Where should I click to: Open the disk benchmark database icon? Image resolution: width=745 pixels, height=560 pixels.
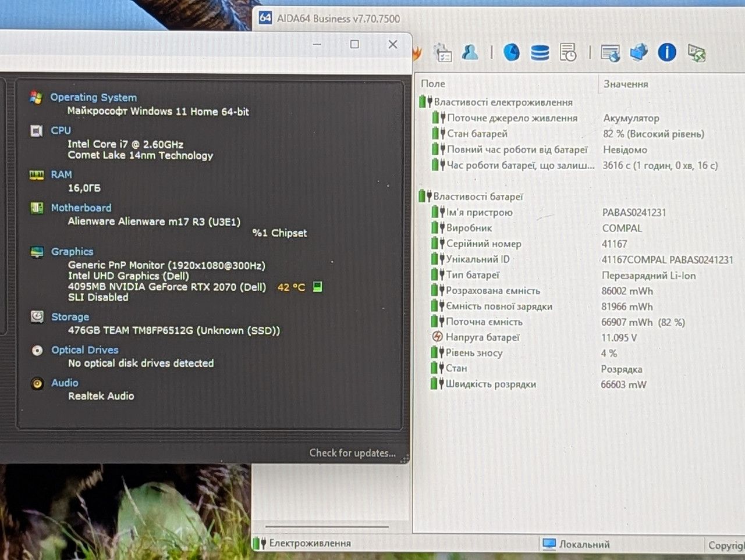(540, 53)
